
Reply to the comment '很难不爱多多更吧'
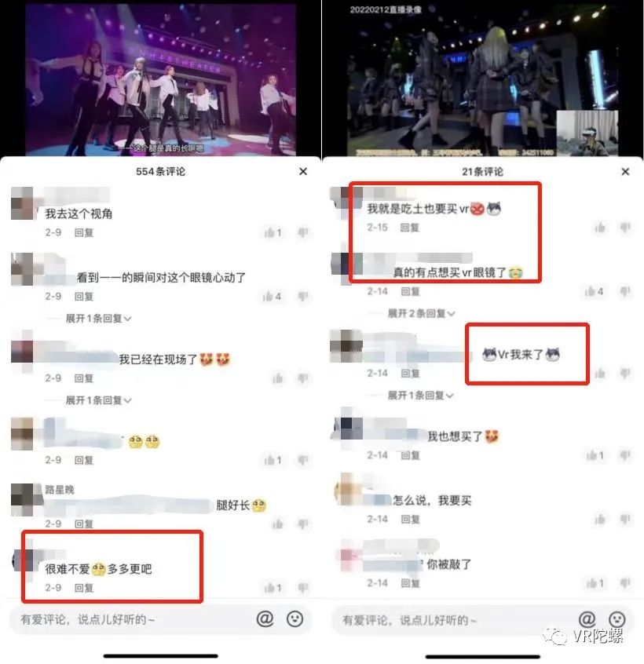[84, 588]
